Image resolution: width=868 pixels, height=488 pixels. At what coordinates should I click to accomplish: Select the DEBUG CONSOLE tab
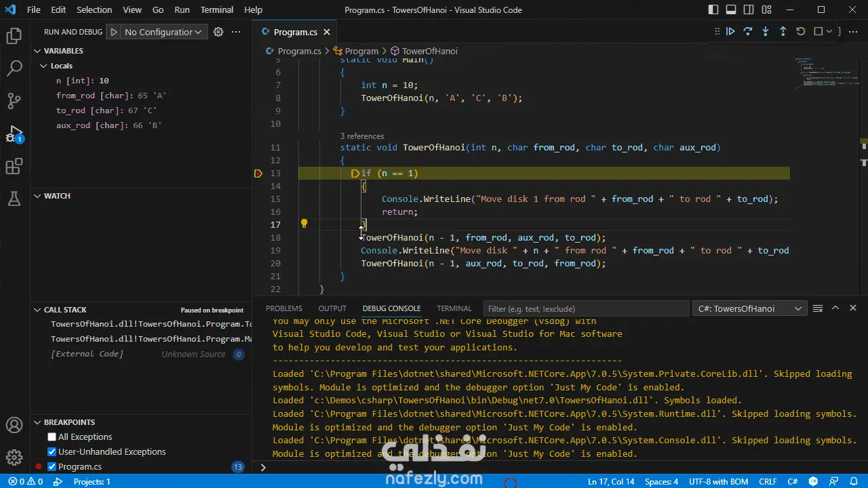coord(391,308)
